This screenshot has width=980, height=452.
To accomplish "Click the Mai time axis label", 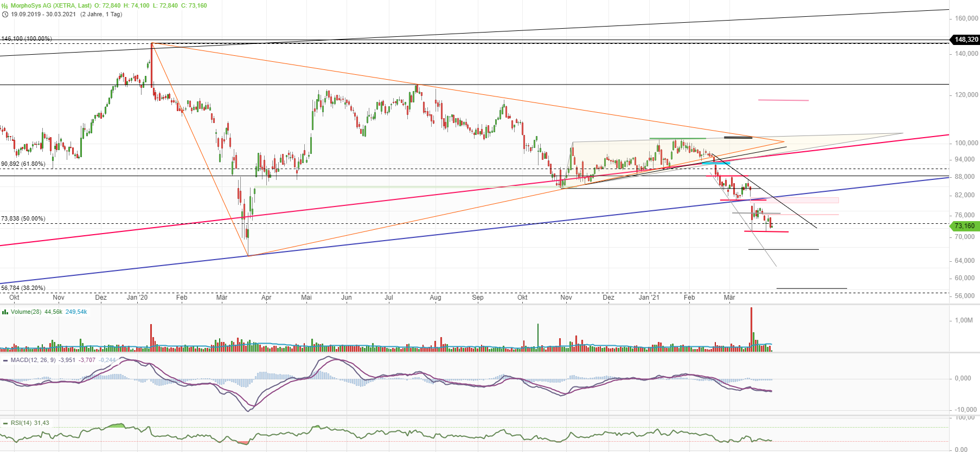I will pyautogui.click(x=306, y=298).
